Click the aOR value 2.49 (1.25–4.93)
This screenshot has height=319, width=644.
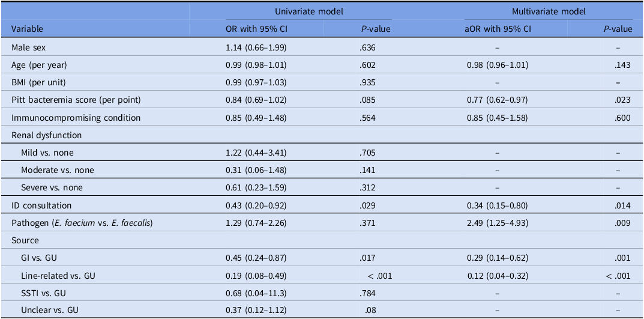[x=498, y=223]
